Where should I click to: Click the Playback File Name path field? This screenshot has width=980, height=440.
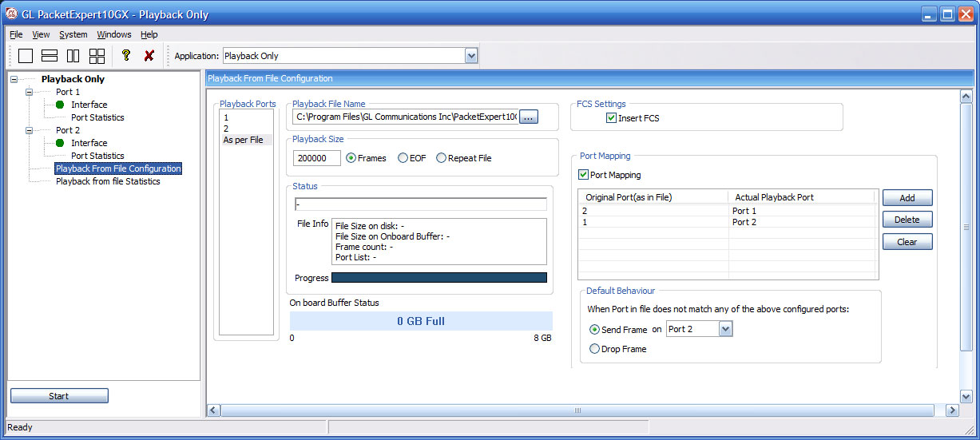[x=406, y=117]
